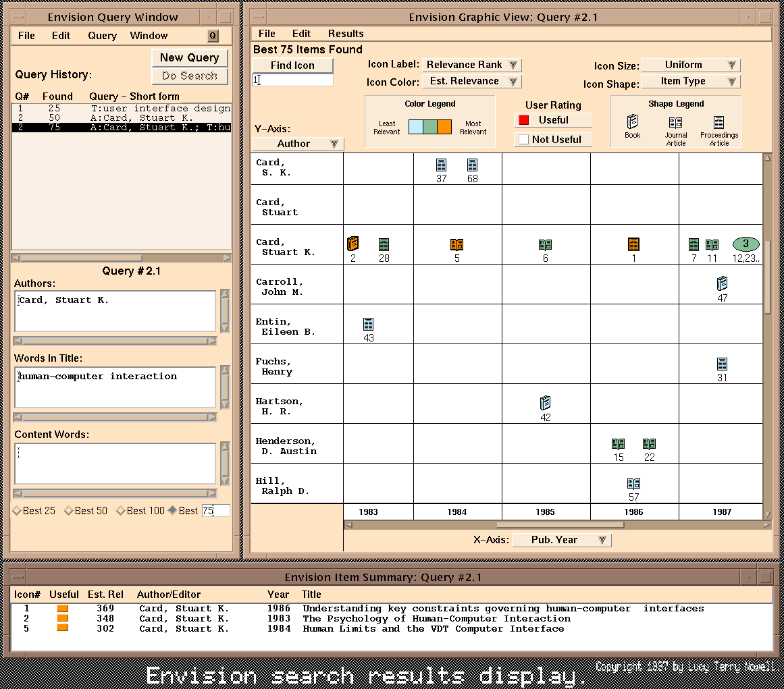Click book icon 42 for Hartson
Screen dimensions: 784x689
(545, 403)
